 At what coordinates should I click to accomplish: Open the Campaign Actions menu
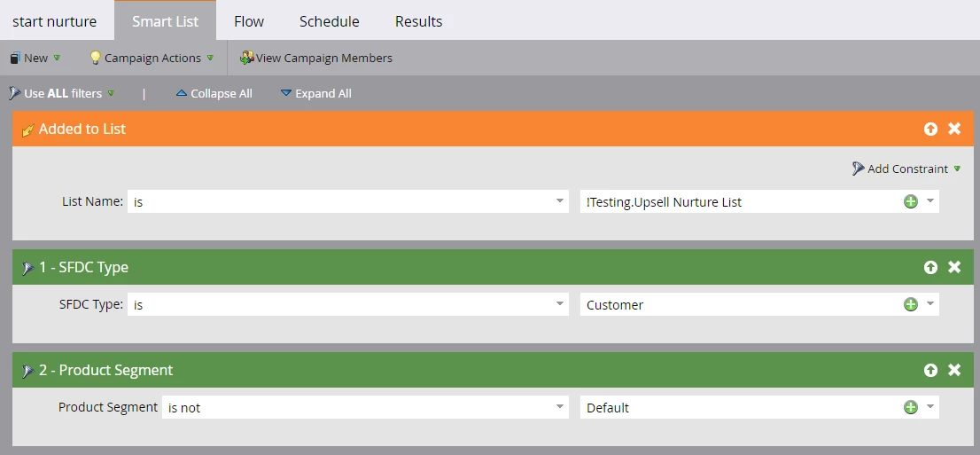[152, 58]
